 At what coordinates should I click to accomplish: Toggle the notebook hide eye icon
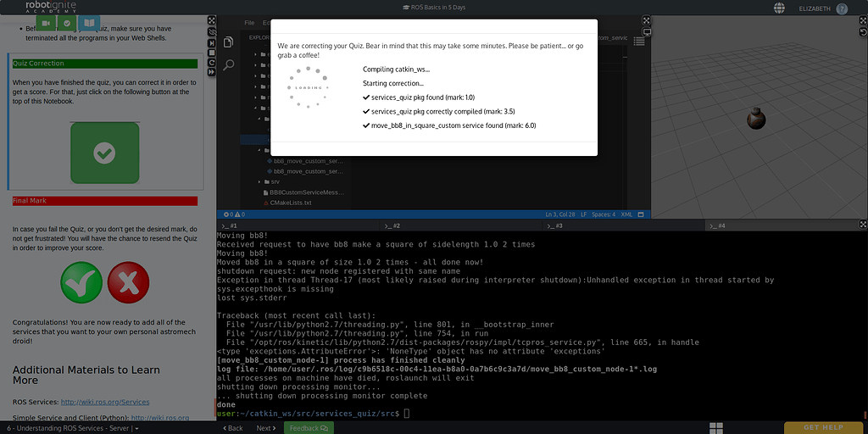click(x=211, y=32)
